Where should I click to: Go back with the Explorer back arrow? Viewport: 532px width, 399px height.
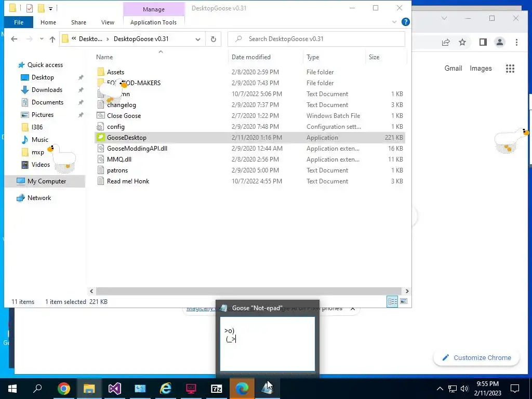point(14,39)
